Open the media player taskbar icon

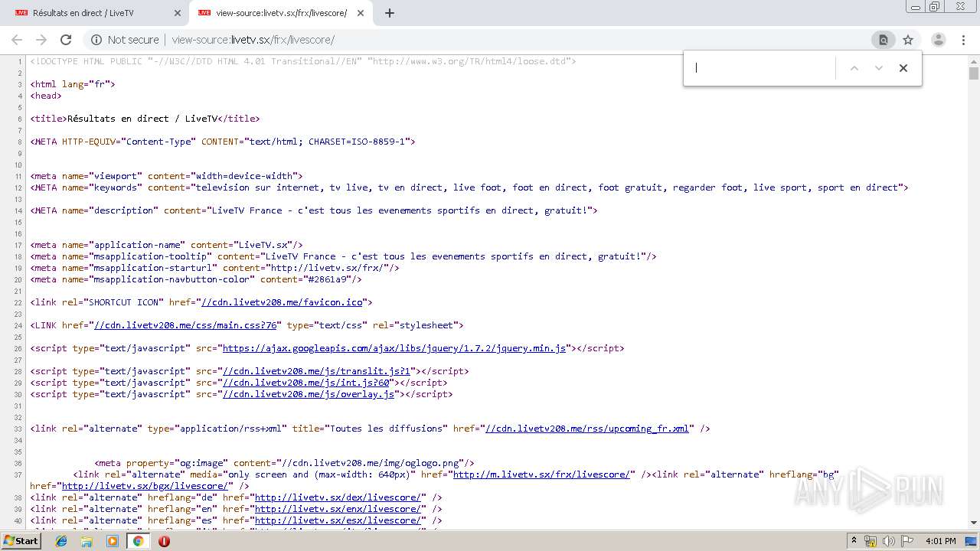(113, 541)
